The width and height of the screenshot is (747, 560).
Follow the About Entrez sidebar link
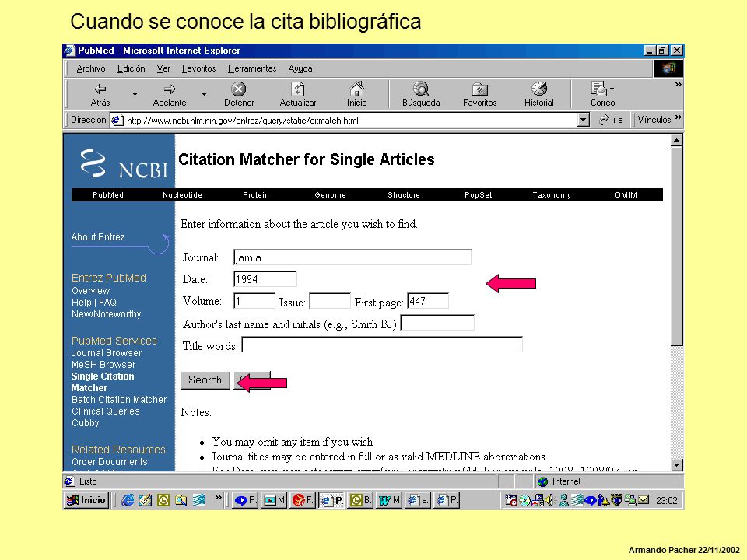pyautogui.click(x=98, y=237)
